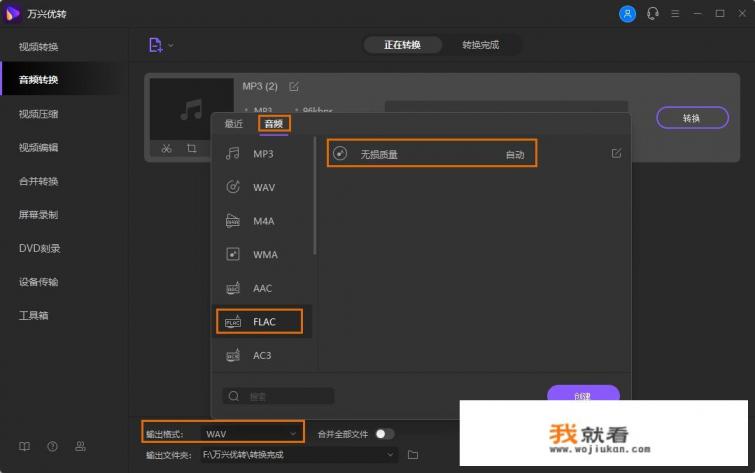Switch to the 最近 tab

pos(233,124)
